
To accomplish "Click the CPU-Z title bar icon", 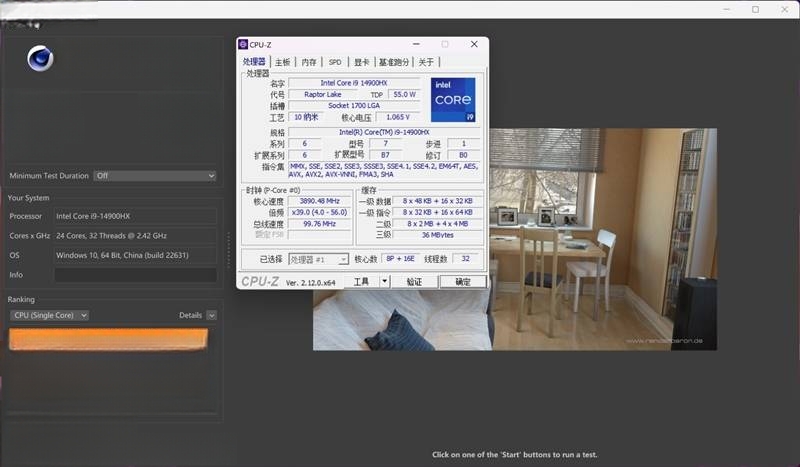I will [x=243, y=44].
